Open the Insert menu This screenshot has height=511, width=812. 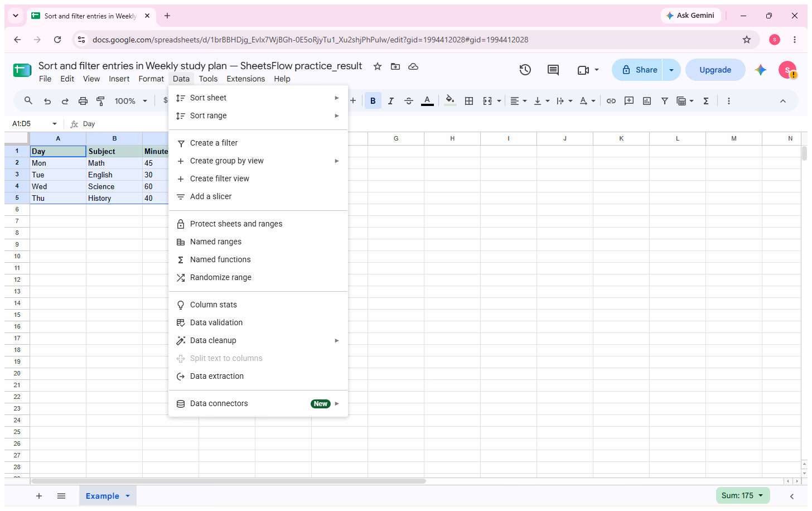pyautogui.click(x=119, y=79)
